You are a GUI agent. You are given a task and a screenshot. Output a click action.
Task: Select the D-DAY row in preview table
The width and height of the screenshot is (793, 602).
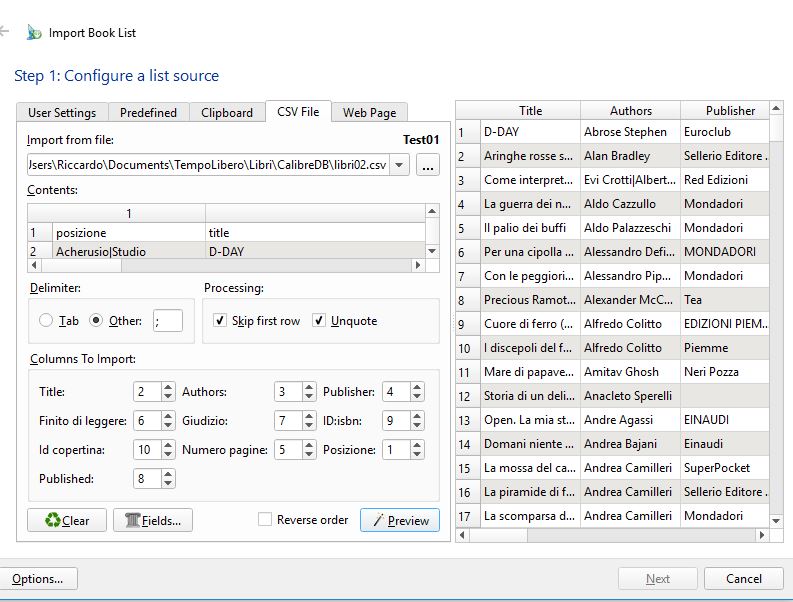(530, 132)
